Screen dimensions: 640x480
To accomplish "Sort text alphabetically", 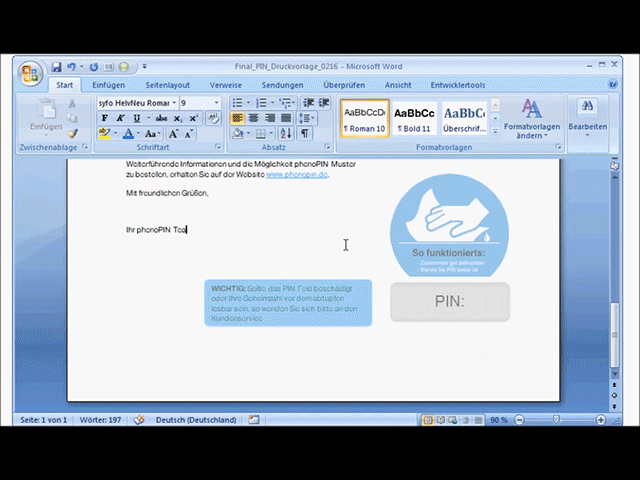I will [286, 133].
